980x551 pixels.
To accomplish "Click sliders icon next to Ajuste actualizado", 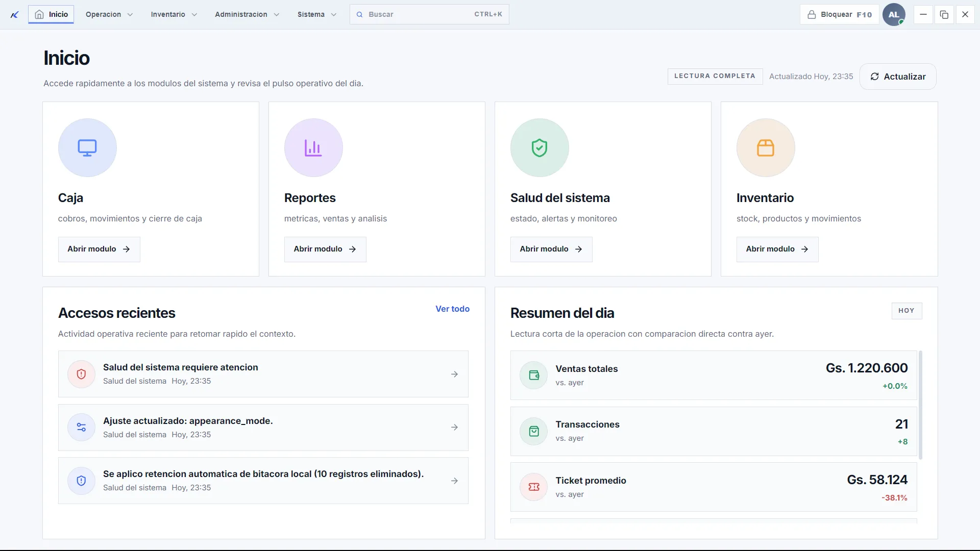I will pos(81,428).
